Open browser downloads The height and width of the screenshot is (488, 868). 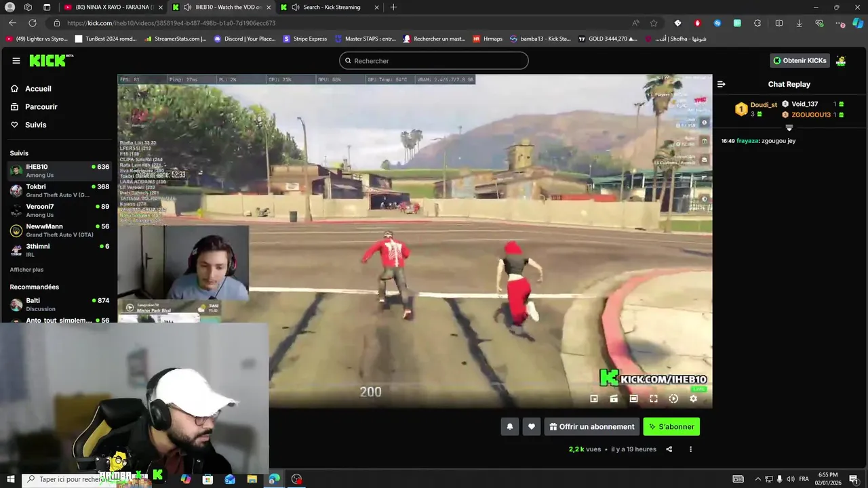(x=799, y=23)
